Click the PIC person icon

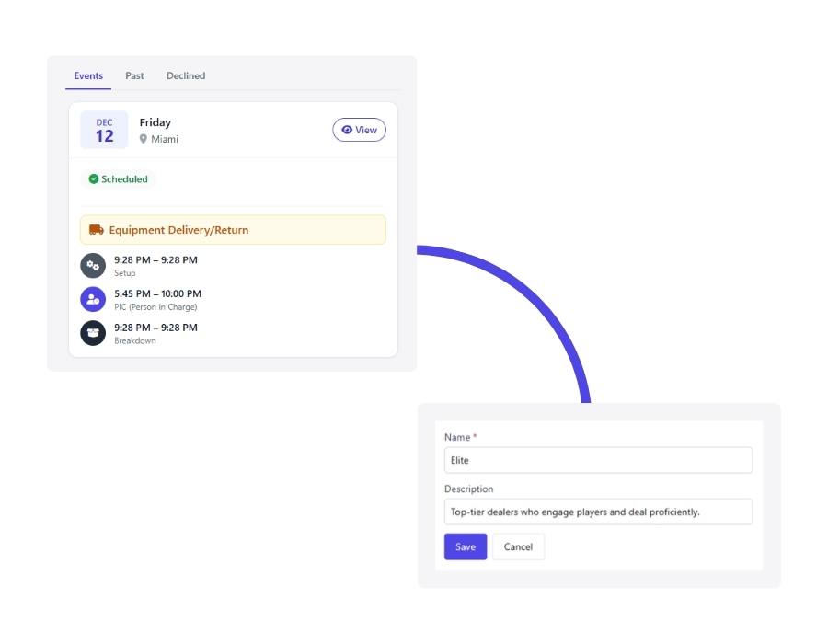[93, 299]
